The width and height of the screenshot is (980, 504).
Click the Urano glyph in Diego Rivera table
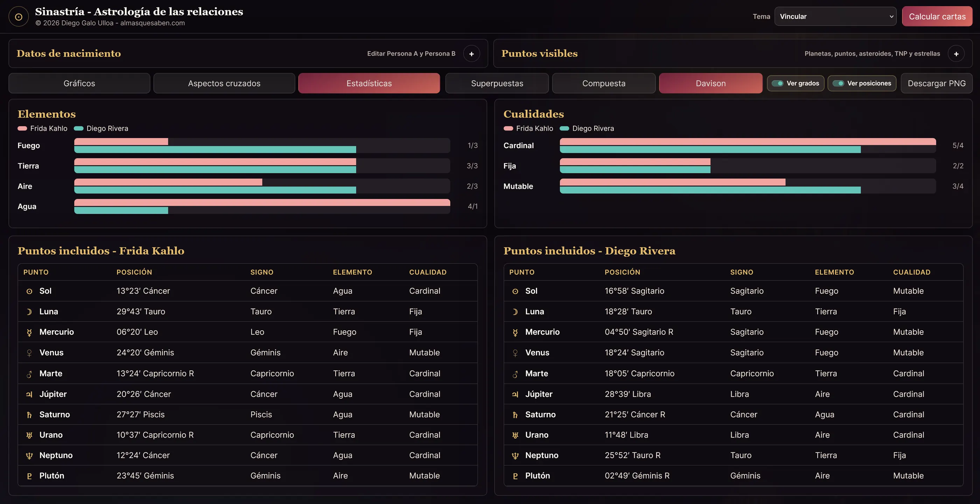515,435
